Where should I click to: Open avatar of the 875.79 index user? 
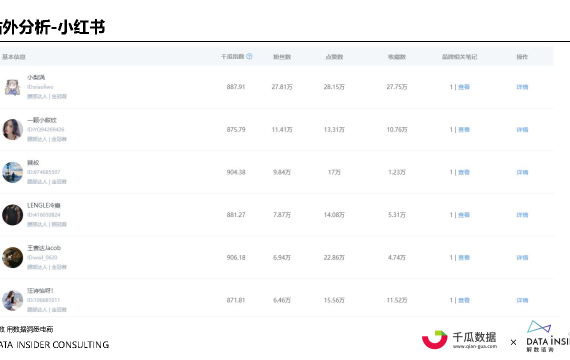[x=12, y=129]
